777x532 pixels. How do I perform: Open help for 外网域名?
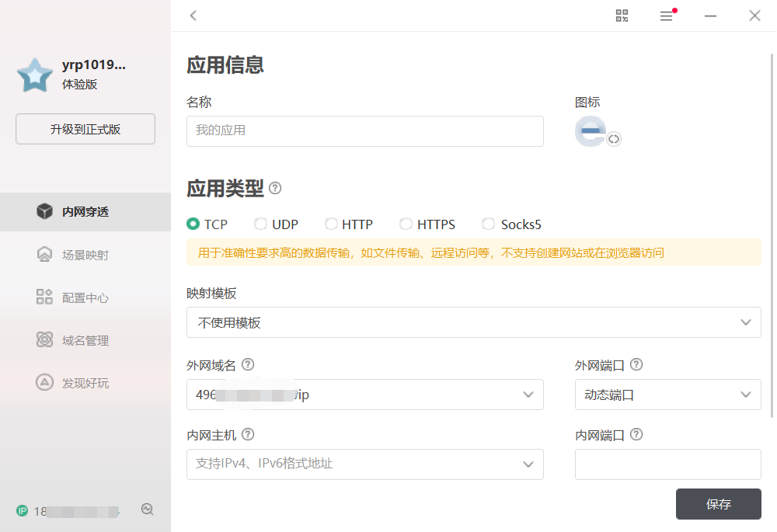[x=248, y=365]
